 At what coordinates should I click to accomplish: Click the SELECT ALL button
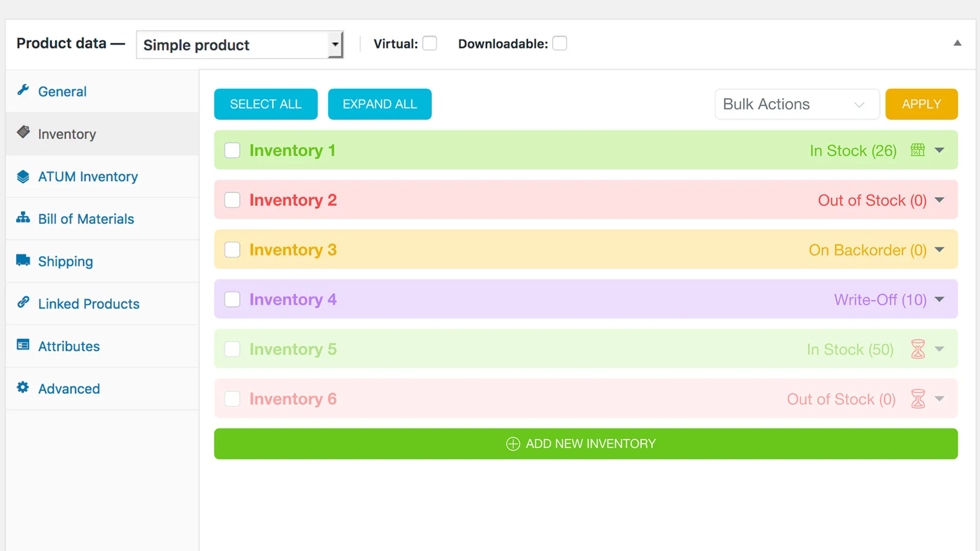pyautogui.click(x=265, y=104)
